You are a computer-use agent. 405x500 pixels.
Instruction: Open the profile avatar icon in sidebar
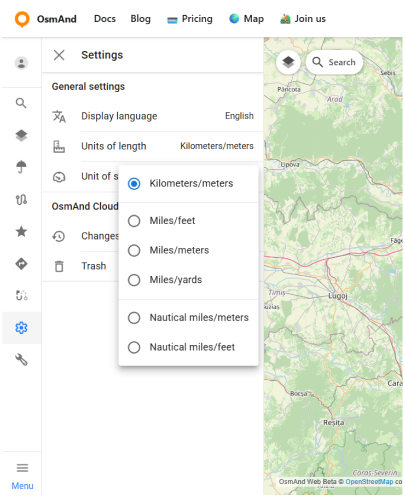tap(21, 63)
